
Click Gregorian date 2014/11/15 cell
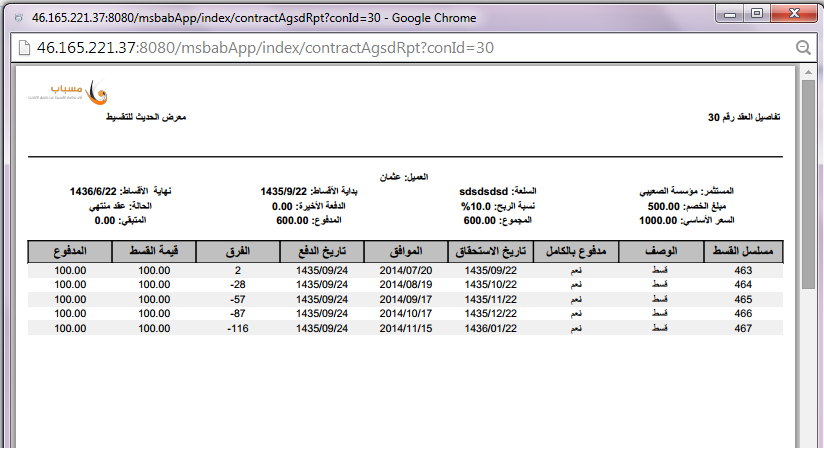pos(406,328)
